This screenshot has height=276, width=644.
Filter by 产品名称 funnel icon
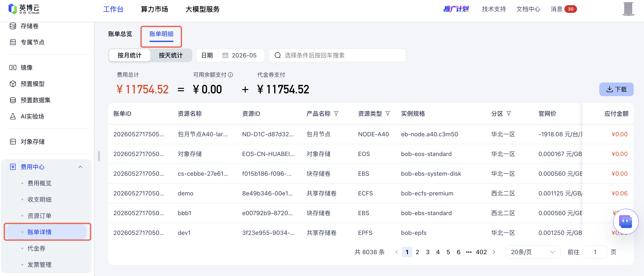click(x=336, y=114)
